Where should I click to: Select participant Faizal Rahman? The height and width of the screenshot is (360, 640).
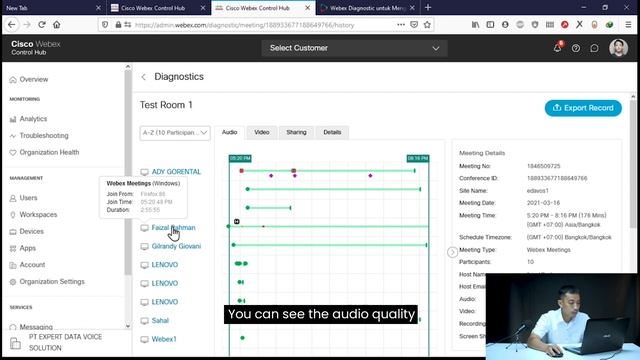[173, 228]
